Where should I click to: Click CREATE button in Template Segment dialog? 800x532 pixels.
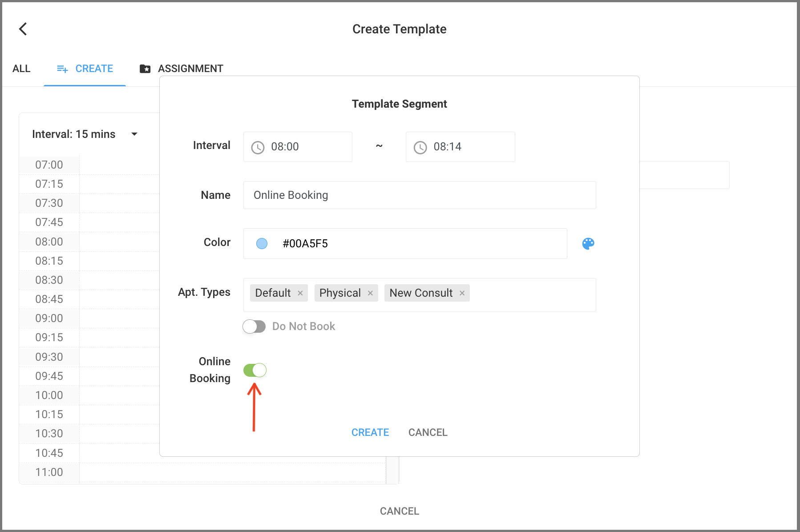tap(370, 432)
